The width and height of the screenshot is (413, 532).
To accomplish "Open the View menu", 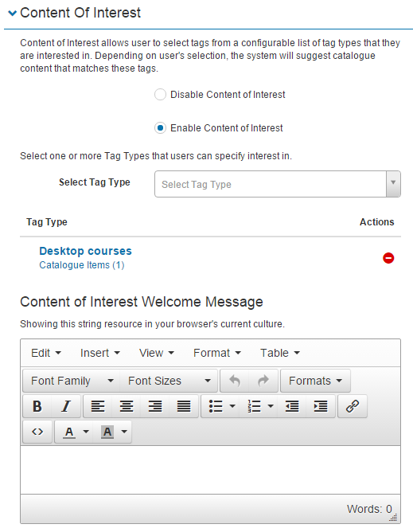I will tap(157, 353).
